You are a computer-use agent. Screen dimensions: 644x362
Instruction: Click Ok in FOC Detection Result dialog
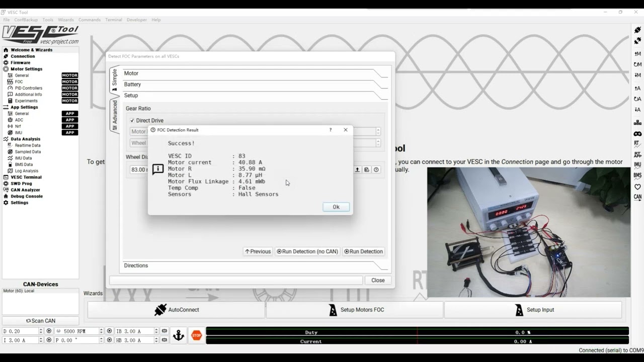coord(336,207)
